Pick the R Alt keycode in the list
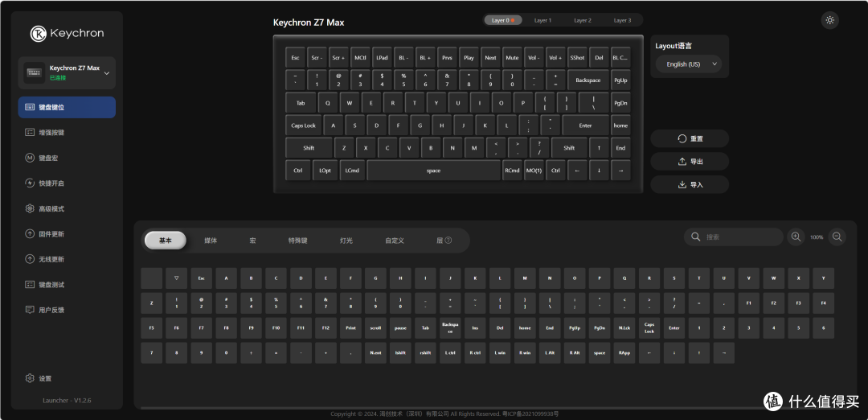The image size is (868, 420). pyautogui.click(x=575, y=353)
